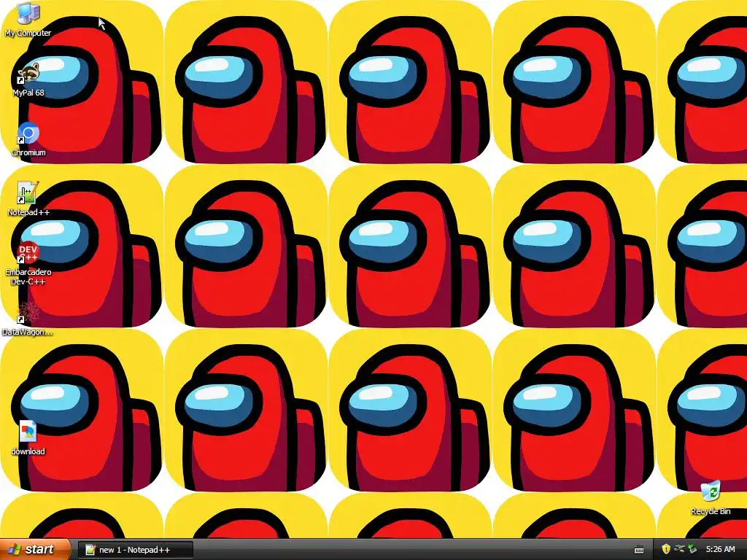Click the Safely Remove Hardware tray icon

click(x=692, y=549)
